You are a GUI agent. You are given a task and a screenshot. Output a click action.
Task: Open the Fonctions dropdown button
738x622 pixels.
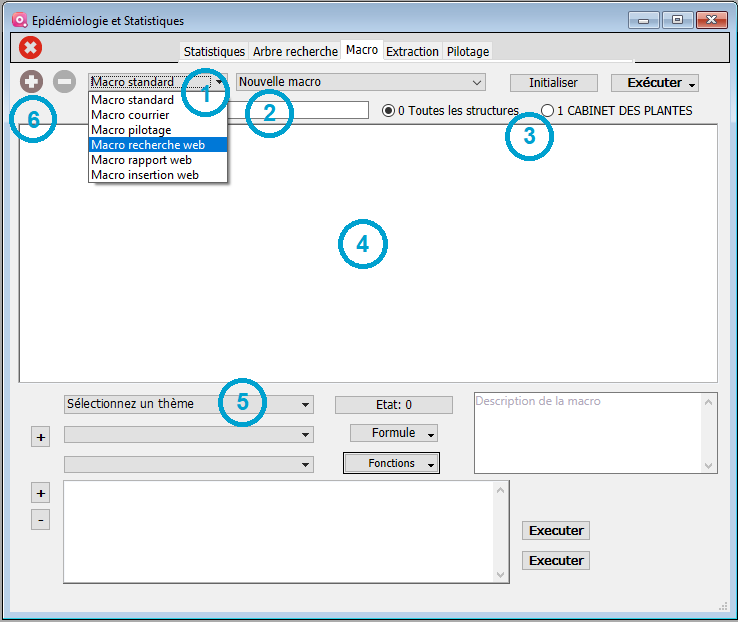[x=392, y=463]
